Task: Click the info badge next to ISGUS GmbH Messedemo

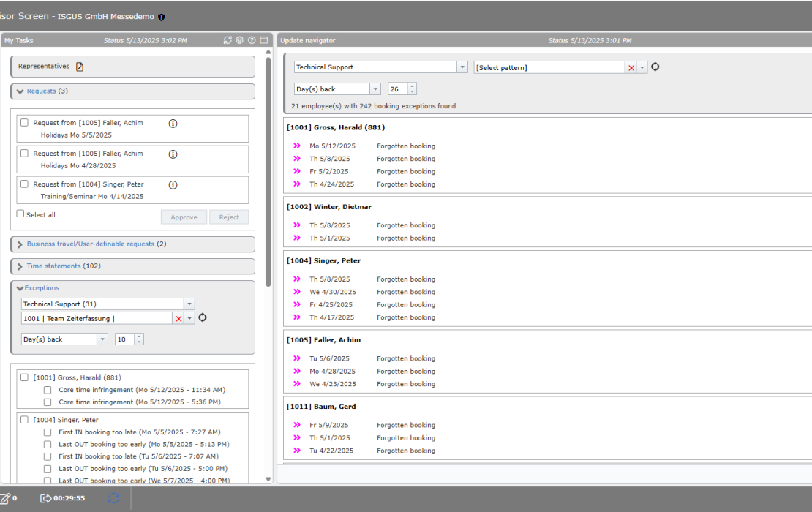Action: click(x=162, y=17)
